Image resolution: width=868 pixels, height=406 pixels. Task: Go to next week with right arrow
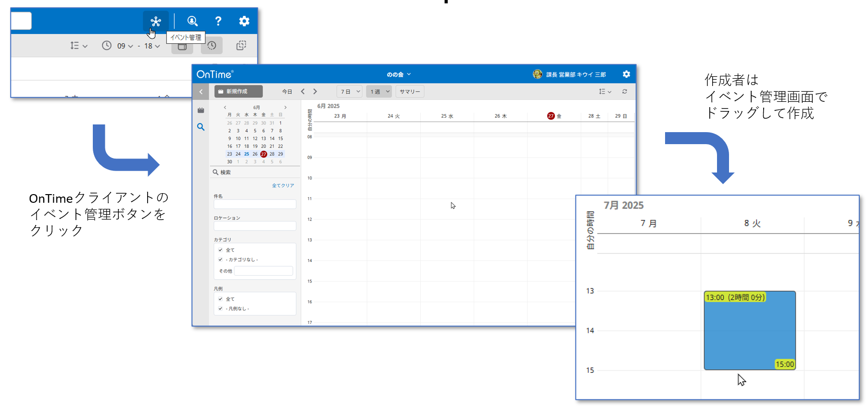(x=315, y=91)
